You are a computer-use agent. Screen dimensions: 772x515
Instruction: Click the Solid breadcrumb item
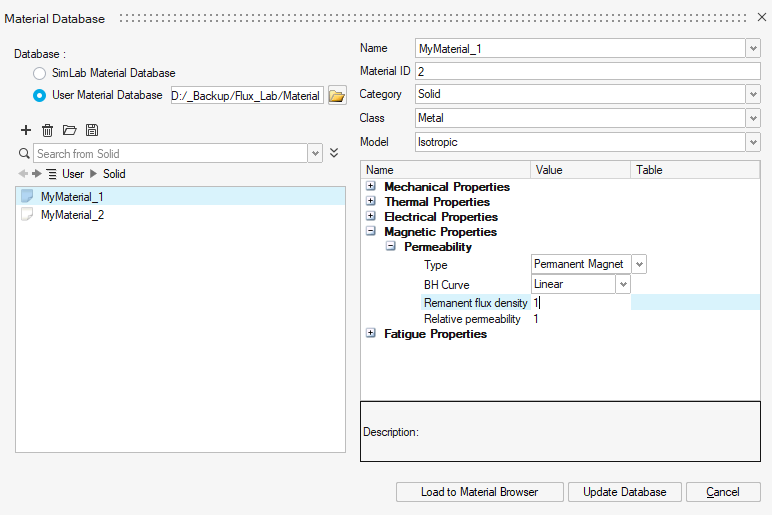[114, 174]
